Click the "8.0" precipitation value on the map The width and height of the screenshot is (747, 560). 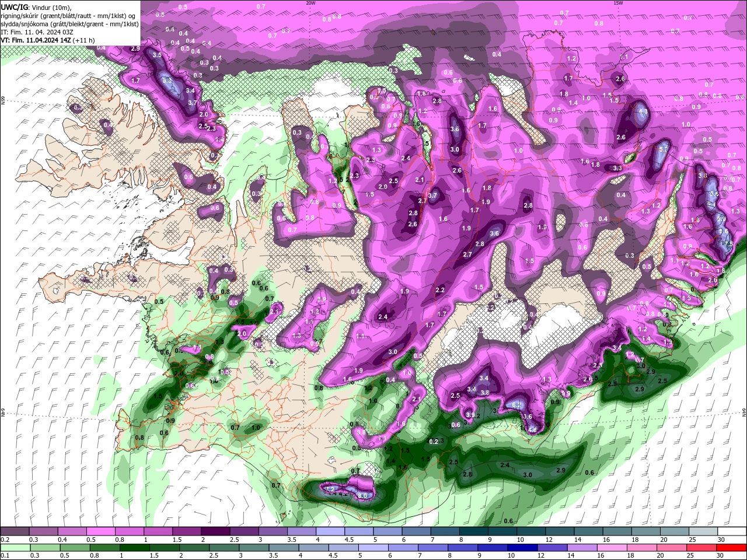pyautogui.click(x=362, y=495)
